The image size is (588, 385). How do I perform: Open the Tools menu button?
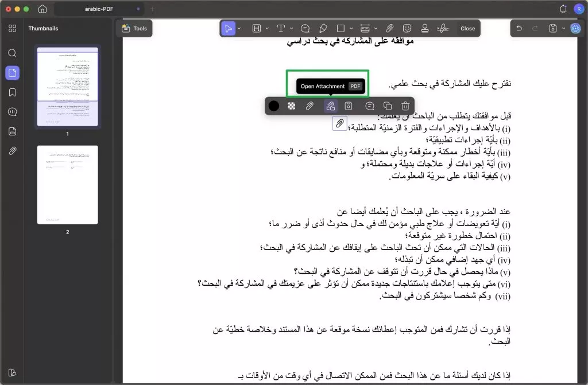(134, 29)
